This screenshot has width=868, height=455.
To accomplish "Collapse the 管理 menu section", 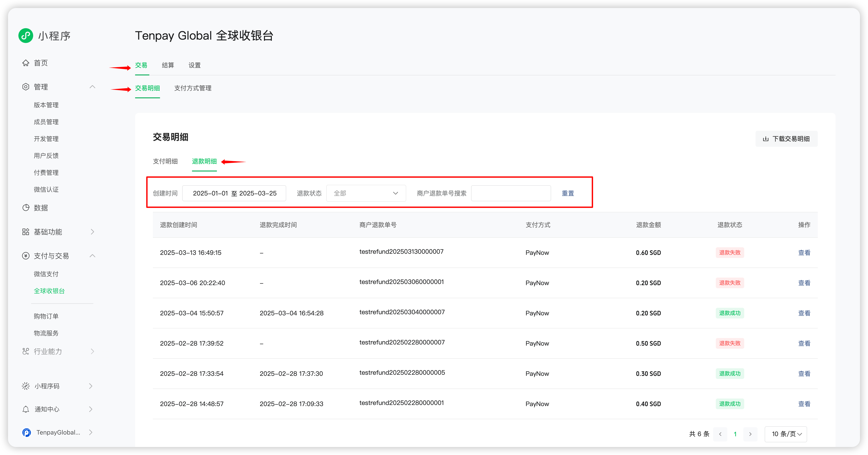I will pos(92,87).
